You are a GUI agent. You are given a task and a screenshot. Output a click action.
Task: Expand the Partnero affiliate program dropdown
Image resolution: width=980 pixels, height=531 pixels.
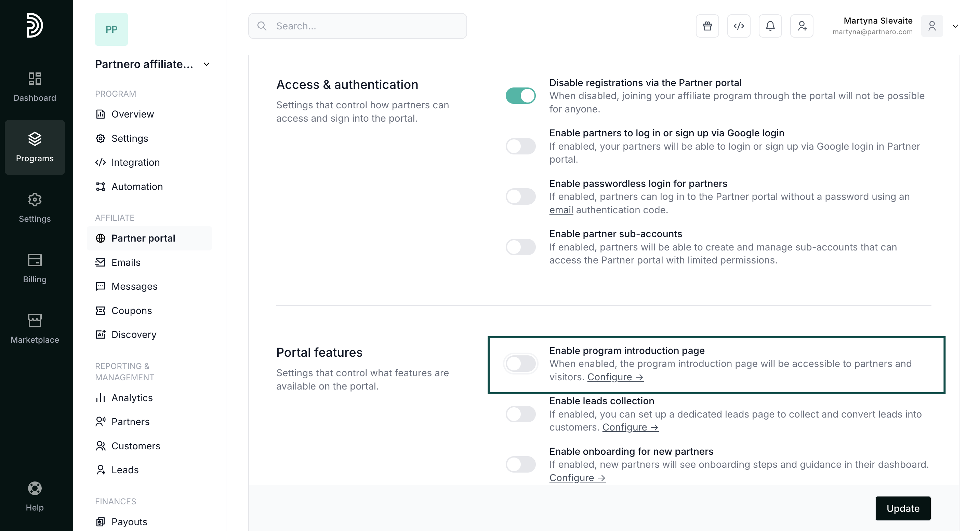click(x=207, y=64)
